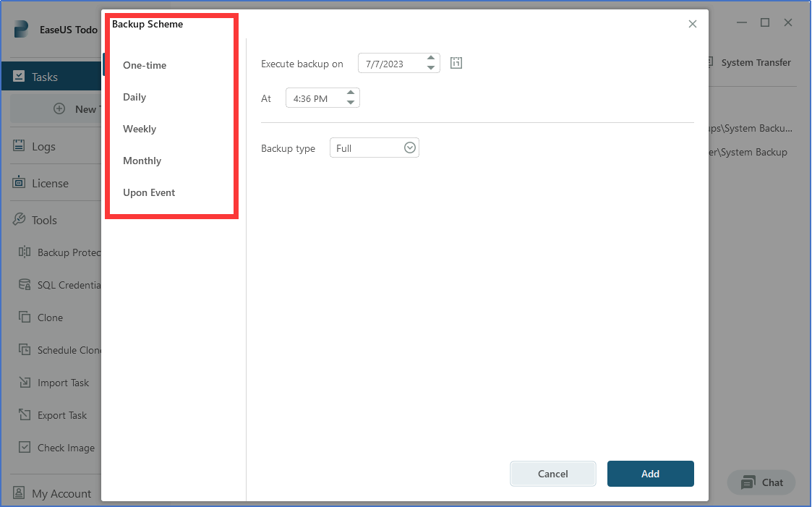Click the Tools wrench icon
812x507 pixels.
(x=19, y=220)
